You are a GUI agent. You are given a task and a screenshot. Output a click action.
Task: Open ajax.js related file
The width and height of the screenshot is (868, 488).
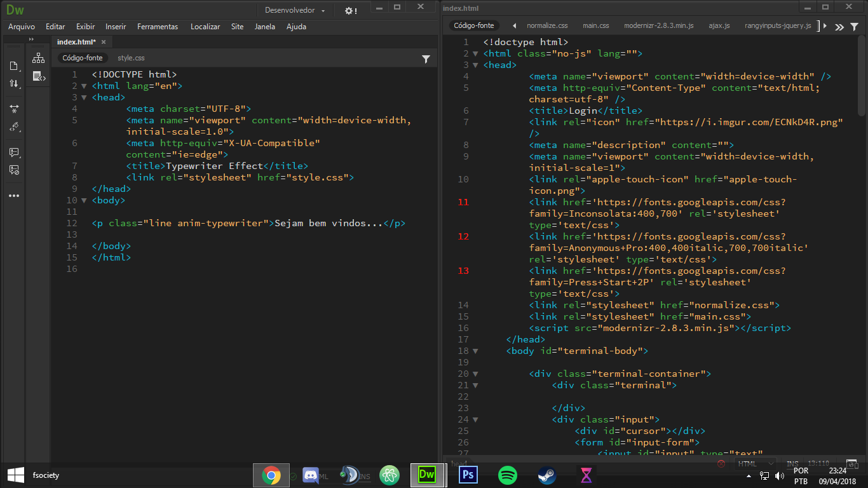(x=719, y=25)
